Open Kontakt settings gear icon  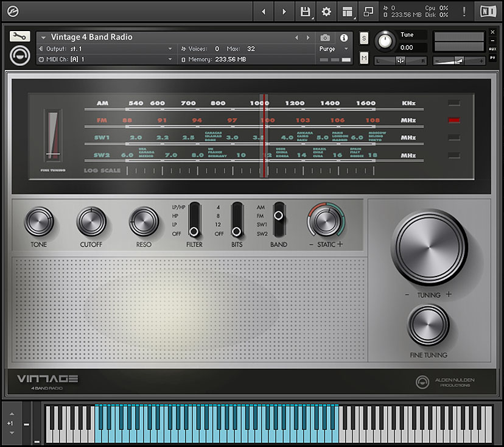pos(326,11)
